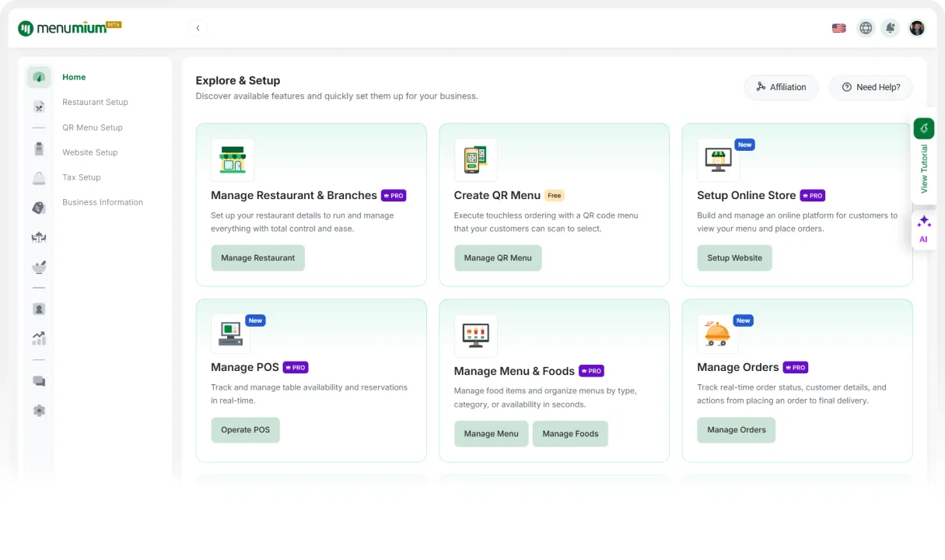Open the chat messages sidebar icon

[x=39, y=381]
